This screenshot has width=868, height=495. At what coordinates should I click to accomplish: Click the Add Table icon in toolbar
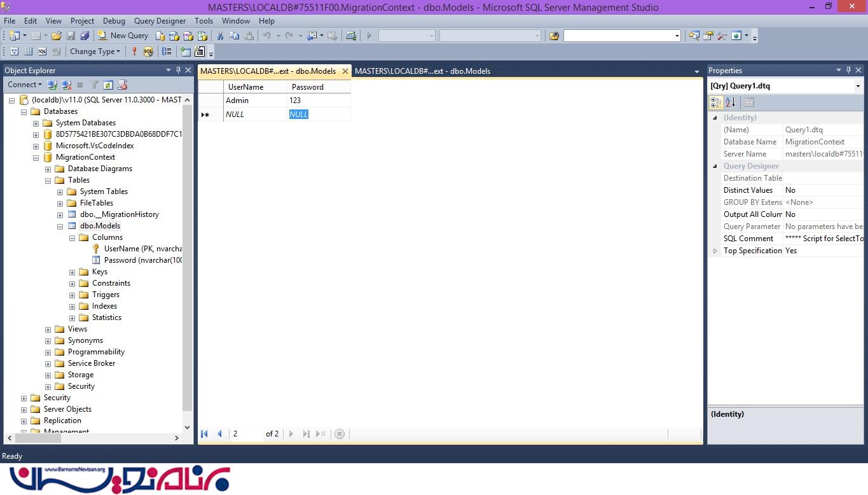(x=186, y=52)
